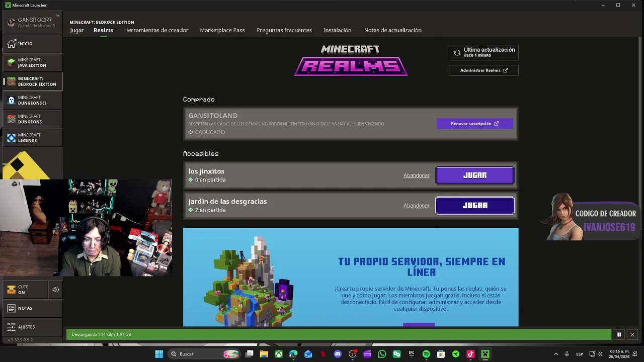Switch to the Realms tab
The height and width of the screenshot is (362, 644).
click(x=103, y=30)
